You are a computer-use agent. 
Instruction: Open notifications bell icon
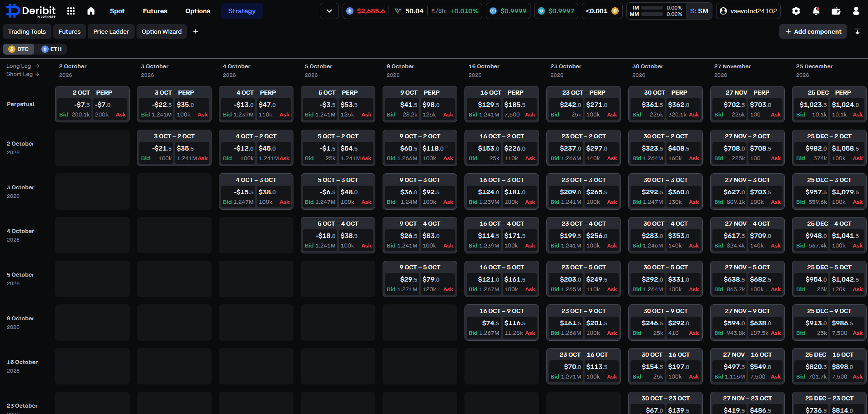pyautogui.click(x=816, y=11)
